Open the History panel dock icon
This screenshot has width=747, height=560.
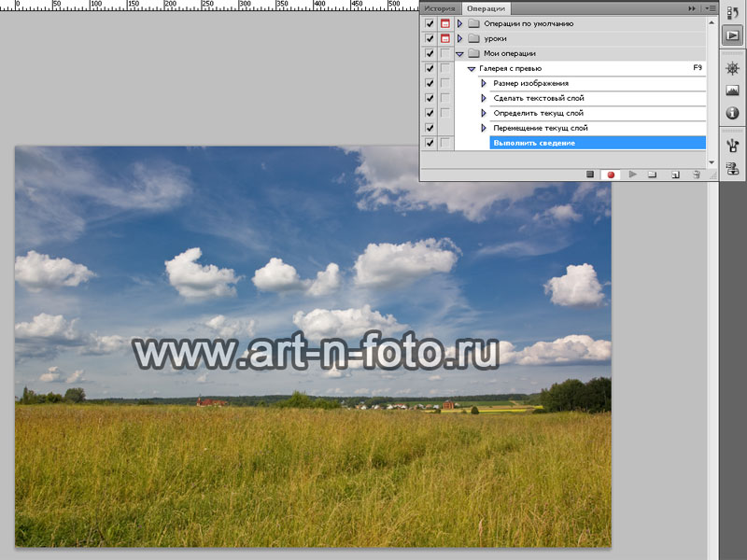tap(732, 13)
